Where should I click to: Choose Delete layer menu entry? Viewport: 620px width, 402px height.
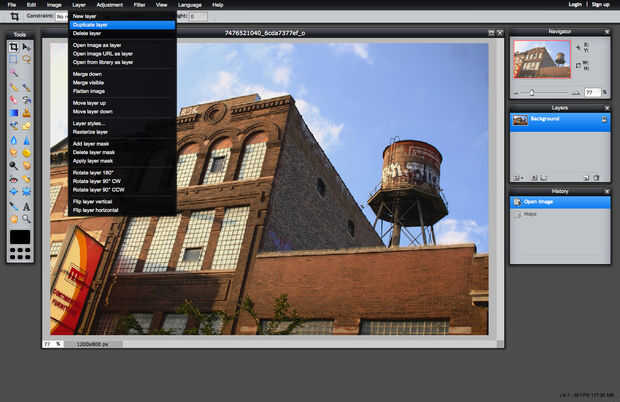click(122, 34)
